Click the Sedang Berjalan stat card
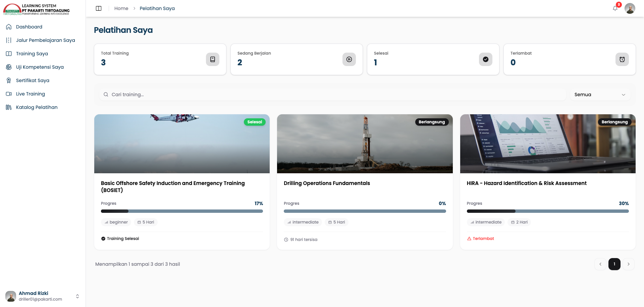Screen dimensions: 644x307 [x=297, y=59]
